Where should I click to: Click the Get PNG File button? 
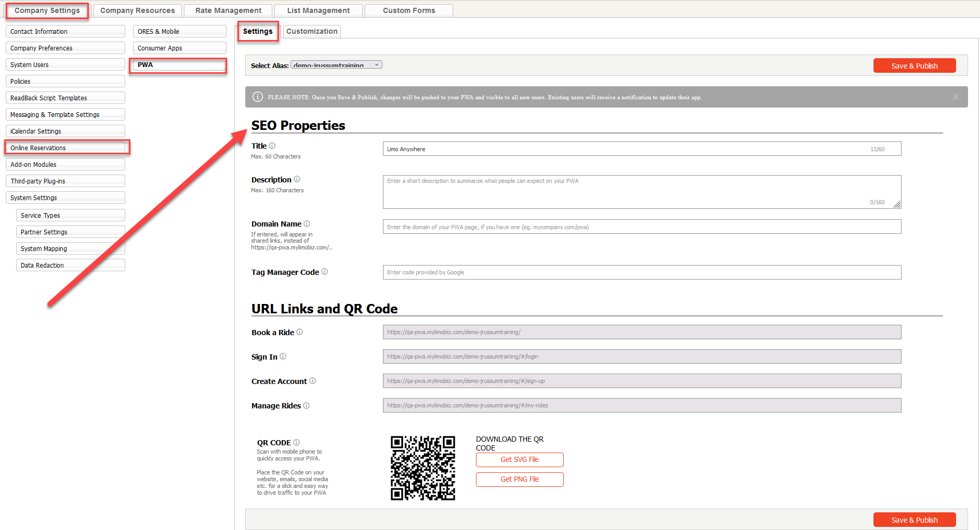[519, 480]
